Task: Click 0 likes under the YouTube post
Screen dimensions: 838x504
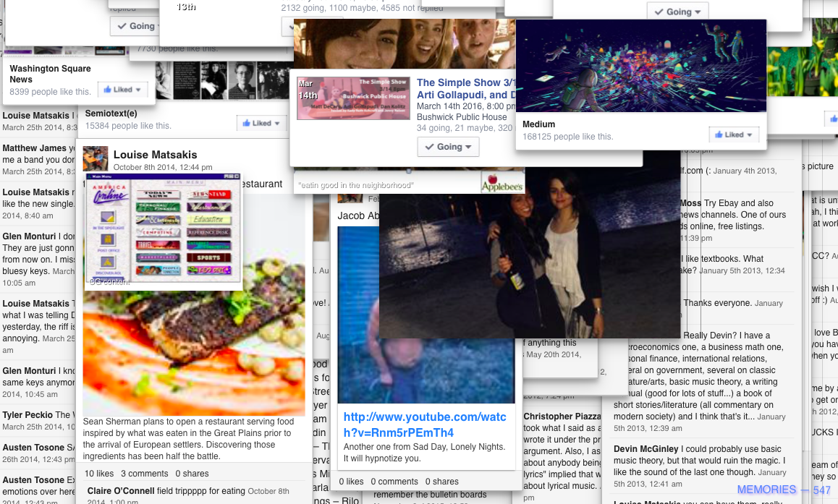Action: 351,482
